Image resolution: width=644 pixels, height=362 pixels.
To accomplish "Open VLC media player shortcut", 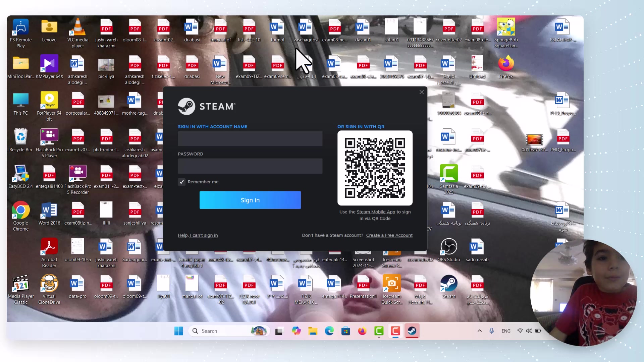I will pyautogui.click(x=77, y=27).
